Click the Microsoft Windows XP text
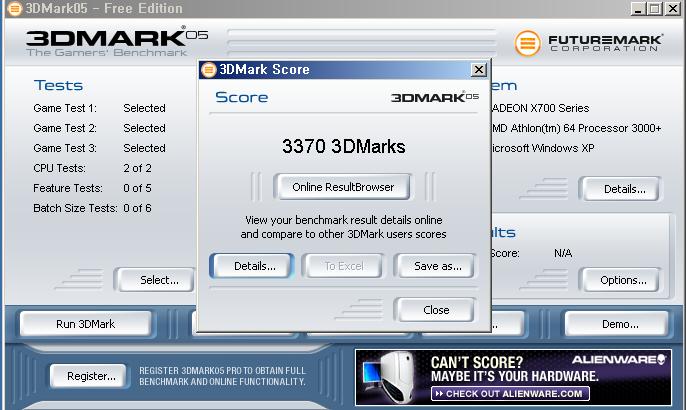Image resolution: width=686 pixels, height=410 pixels. coord(543,148)
